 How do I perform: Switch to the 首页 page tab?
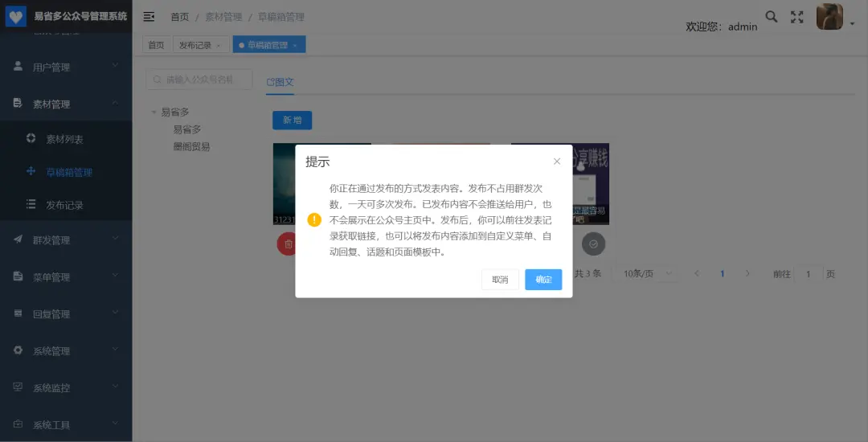156,45
